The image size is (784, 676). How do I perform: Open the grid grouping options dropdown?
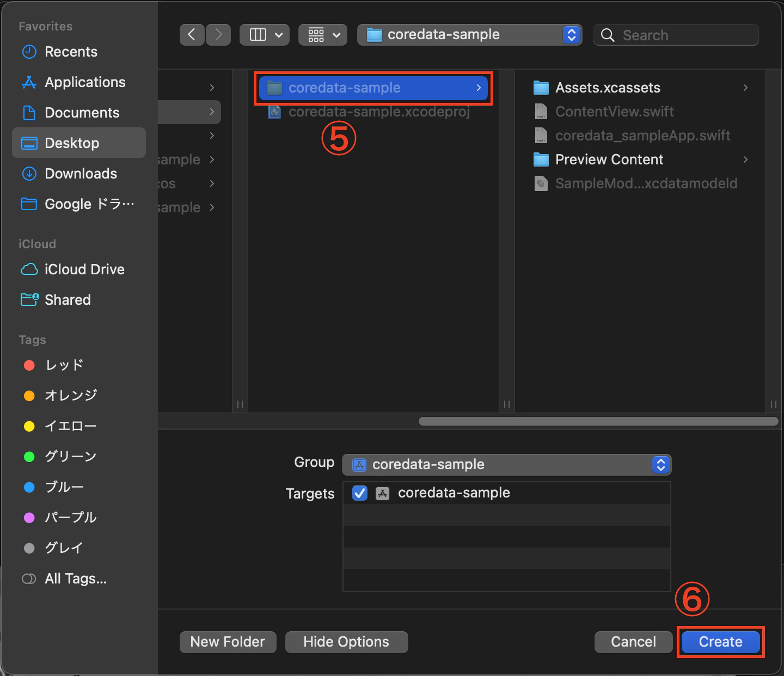click(323, 35)
